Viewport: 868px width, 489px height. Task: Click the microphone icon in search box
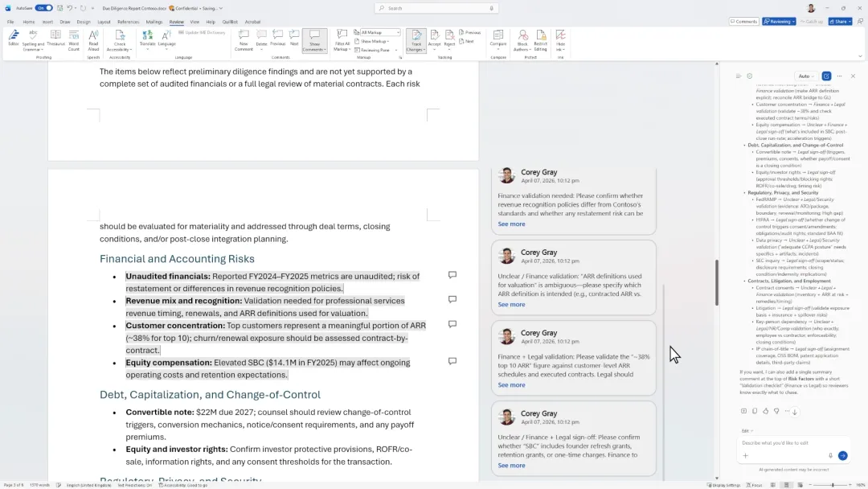(491, 8)
